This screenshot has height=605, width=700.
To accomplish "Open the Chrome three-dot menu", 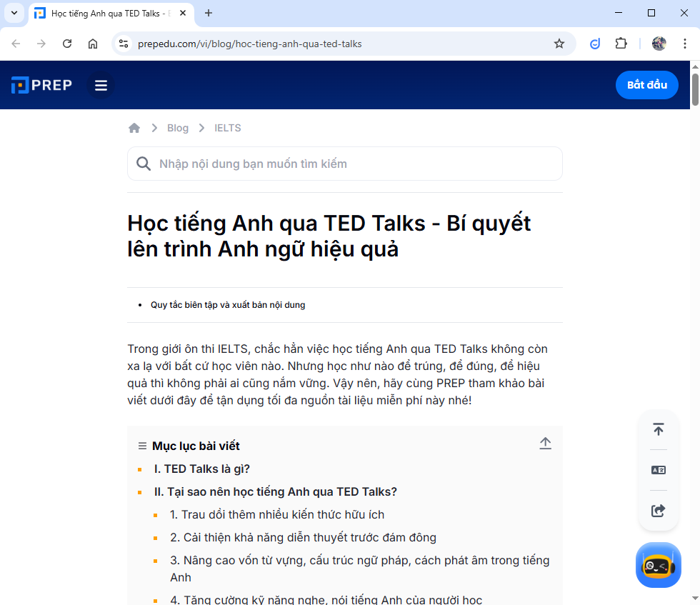I will point(685,44).
